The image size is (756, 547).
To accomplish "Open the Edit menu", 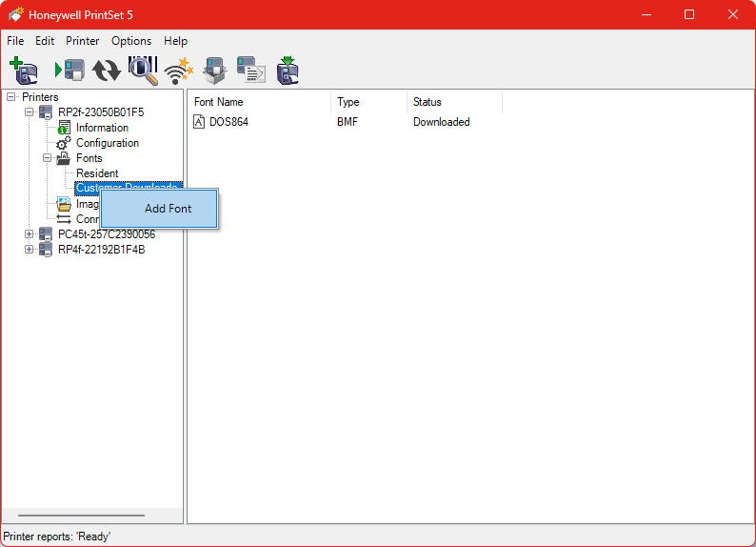I will [45, 41].
